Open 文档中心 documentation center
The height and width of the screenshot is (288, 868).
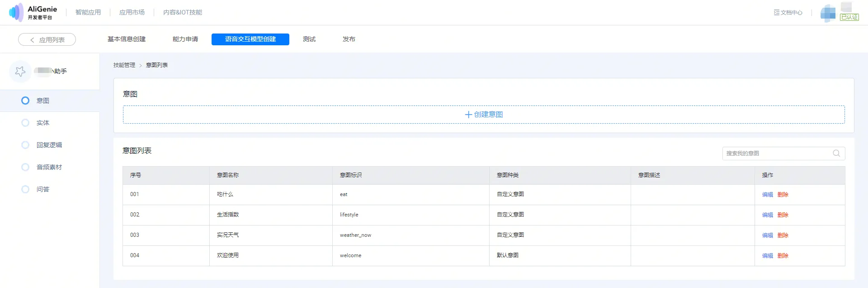click(788, 13)
